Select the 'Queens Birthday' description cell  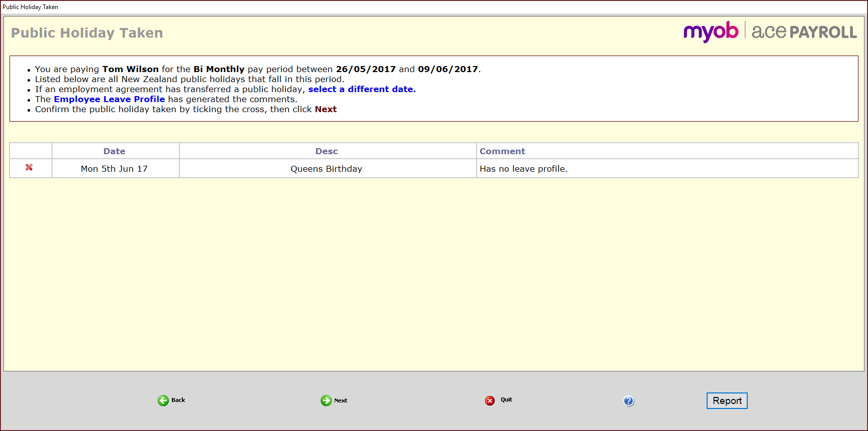click(328, 169)
